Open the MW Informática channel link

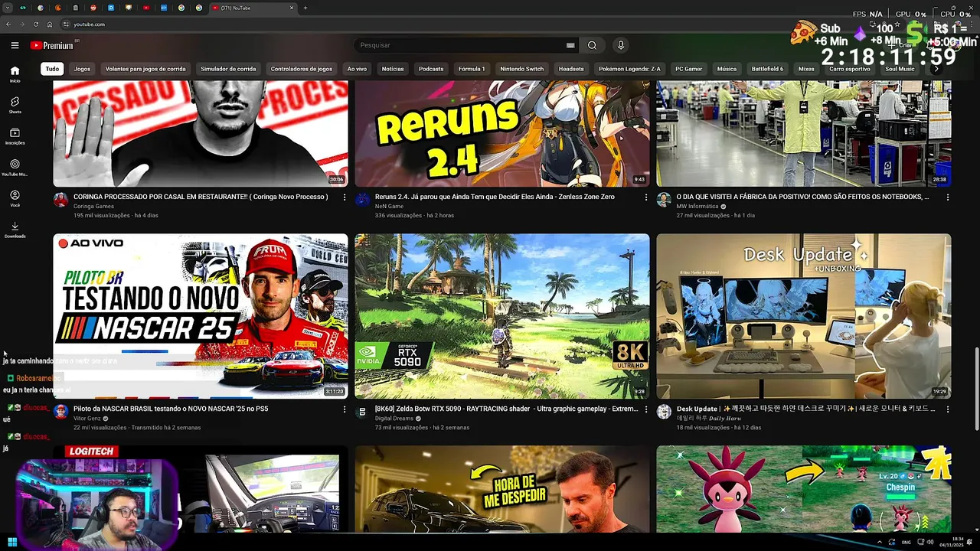[x=697, y=207]
